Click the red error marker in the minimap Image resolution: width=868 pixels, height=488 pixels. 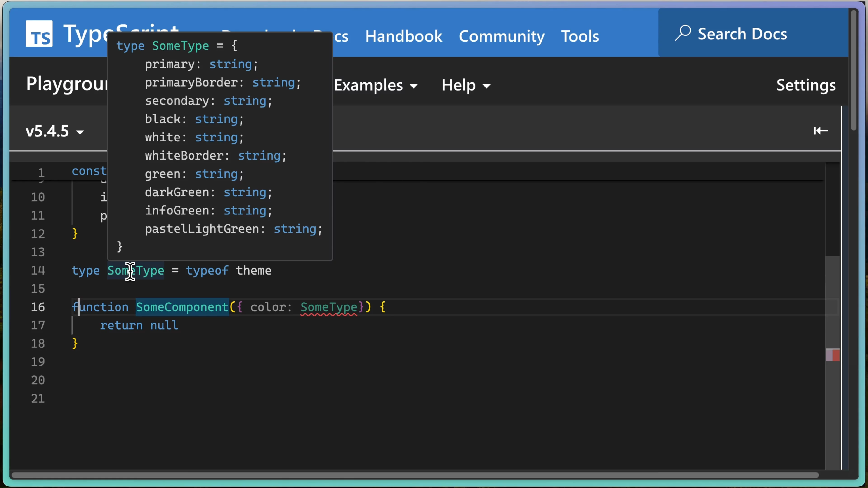pos(836,355)
